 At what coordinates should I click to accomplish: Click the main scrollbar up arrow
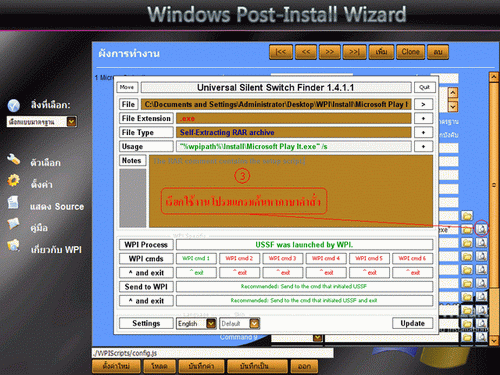coord(494,77)
